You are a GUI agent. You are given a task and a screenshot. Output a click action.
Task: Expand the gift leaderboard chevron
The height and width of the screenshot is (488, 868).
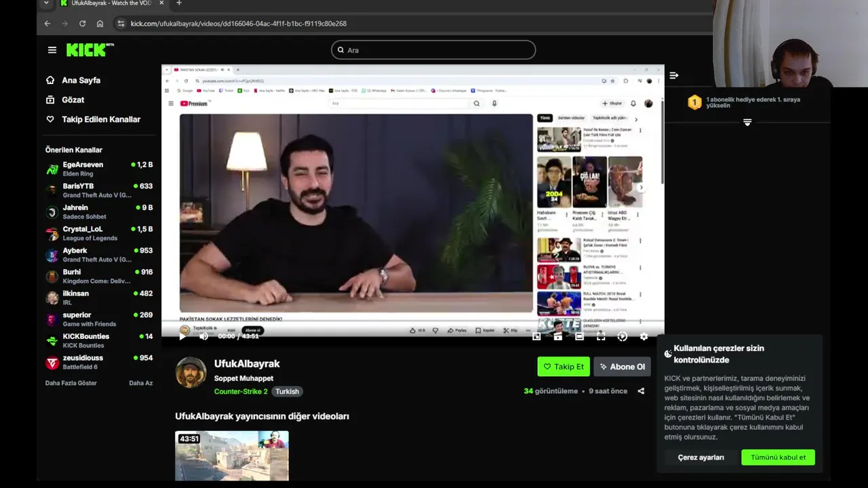(747, 122)
